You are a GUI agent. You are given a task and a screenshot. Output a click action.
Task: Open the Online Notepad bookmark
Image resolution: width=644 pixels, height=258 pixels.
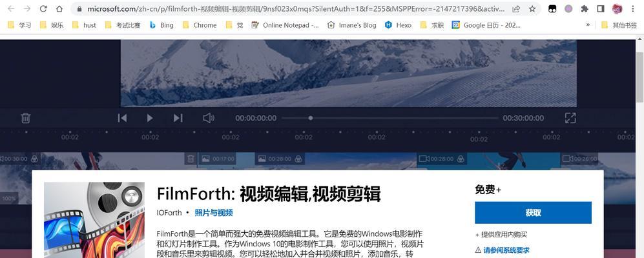[286, 25]
